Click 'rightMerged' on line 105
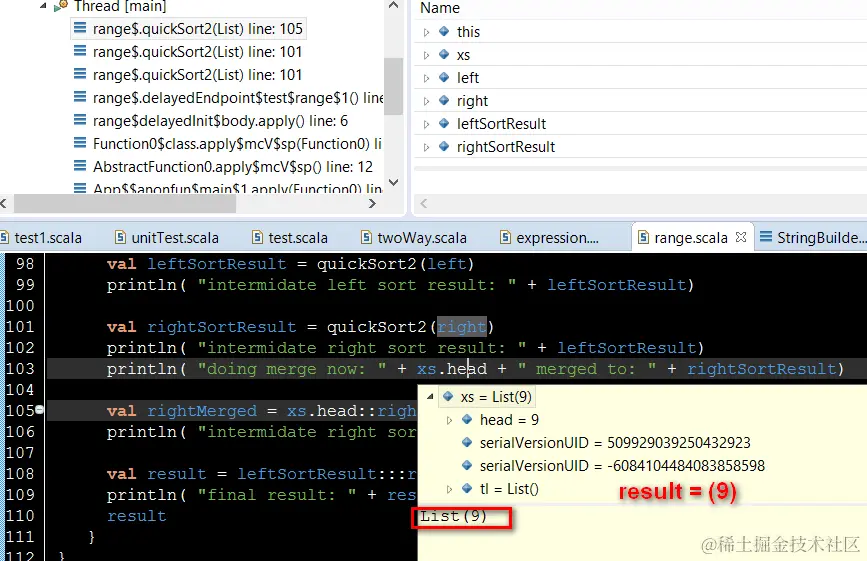 click(202, 411)
